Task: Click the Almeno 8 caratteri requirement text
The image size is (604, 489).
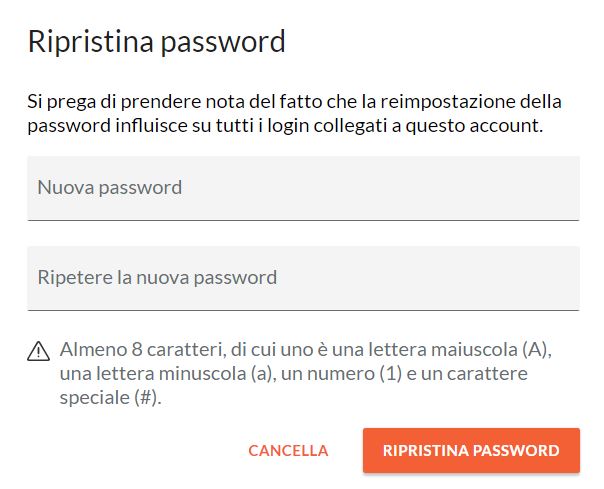Action: (x=306, y=373)
